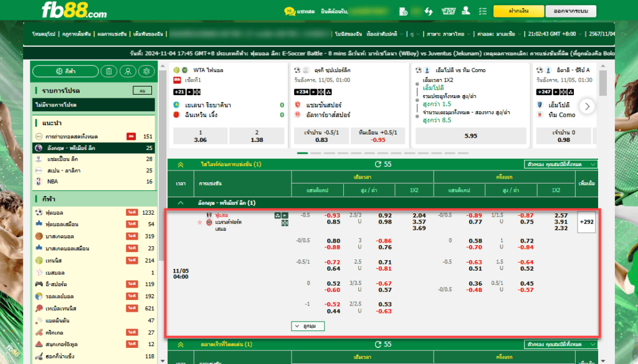The width and height of the screenshot is (638, 364).
Task: Open the sidebar settings gear icon
Action: pyautogui.click(x=146, y=71)
